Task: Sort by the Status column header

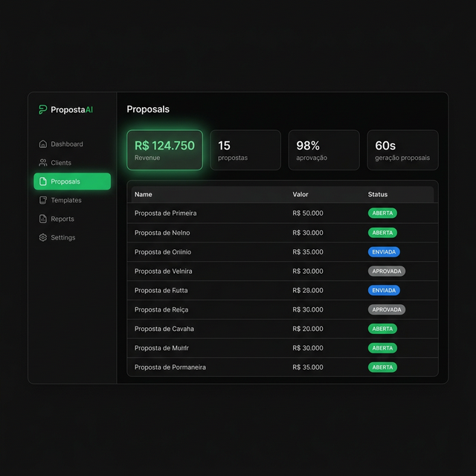Action: [x=378, y=194]
